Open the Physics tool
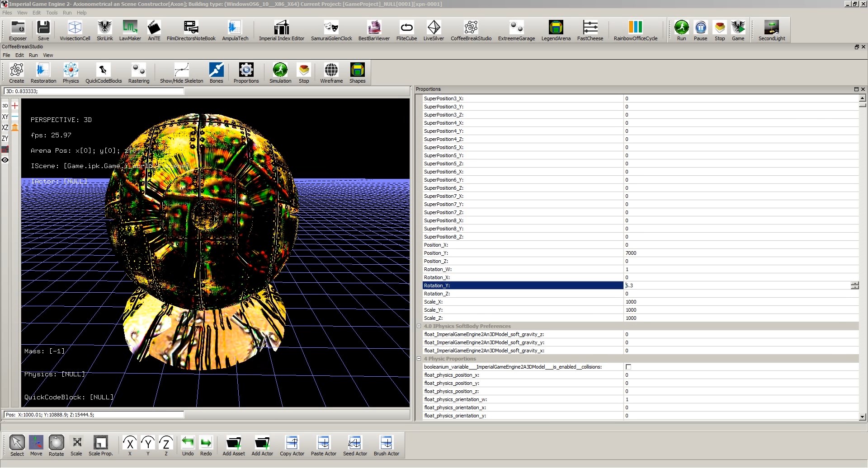 (71, 73)
